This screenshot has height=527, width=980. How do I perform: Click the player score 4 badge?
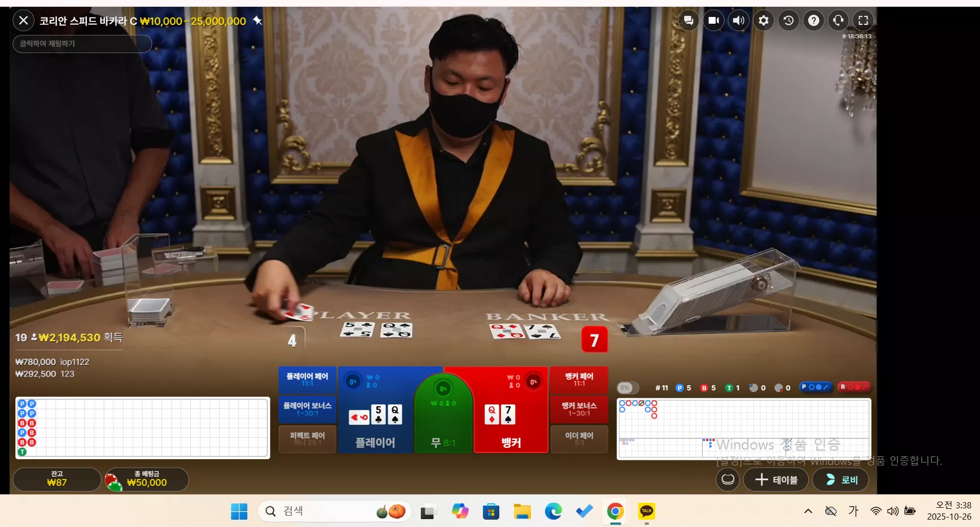[292, 340]
